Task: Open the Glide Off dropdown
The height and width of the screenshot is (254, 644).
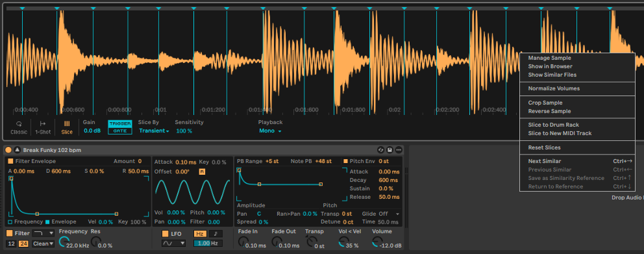Action: [x=389, y=214]
